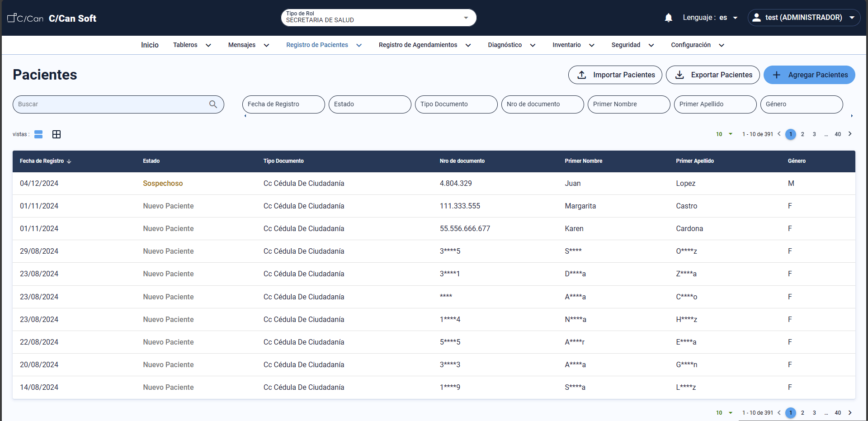Sort by Primer Nombre column header
Image resolution: width=868 pixels, height=421 pixels.
pyautogui.click(x=584, y=161)
